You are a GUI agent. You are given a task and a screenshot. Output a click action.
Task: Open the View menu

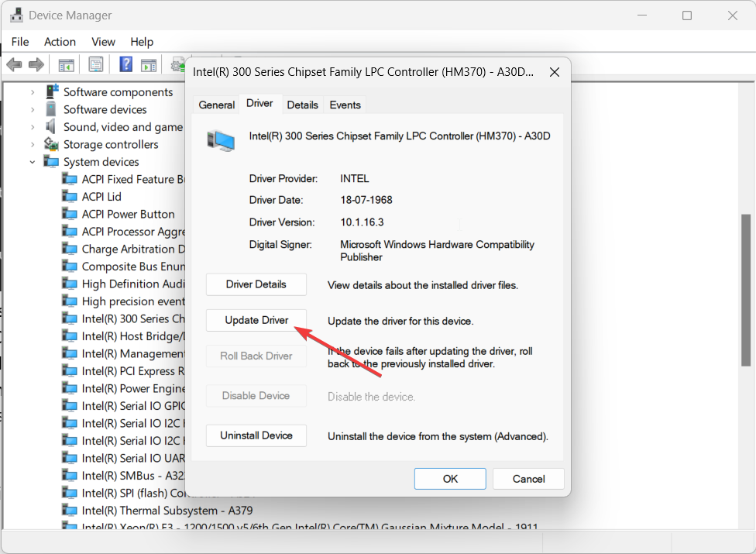(x=103, y=42)
